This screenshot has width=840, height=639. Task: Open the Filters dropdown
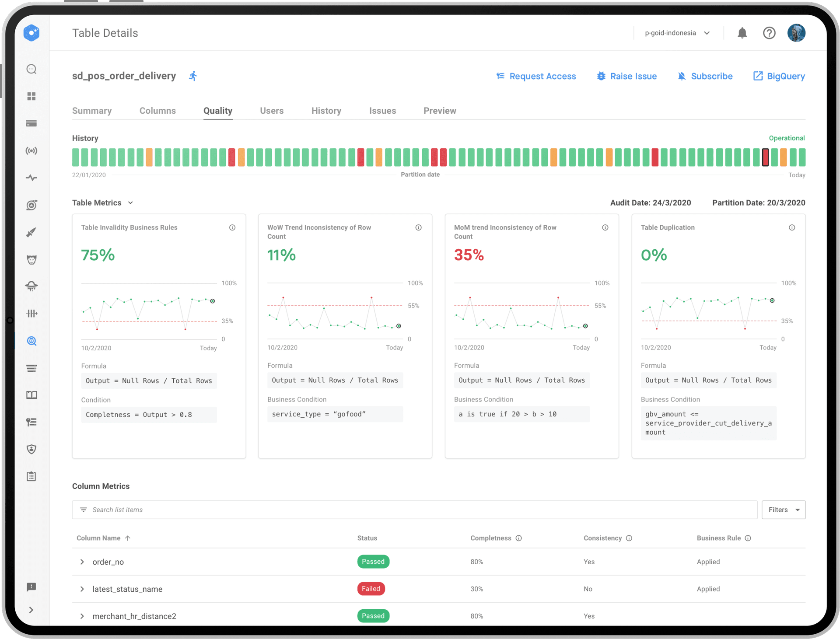click(783, 510)
